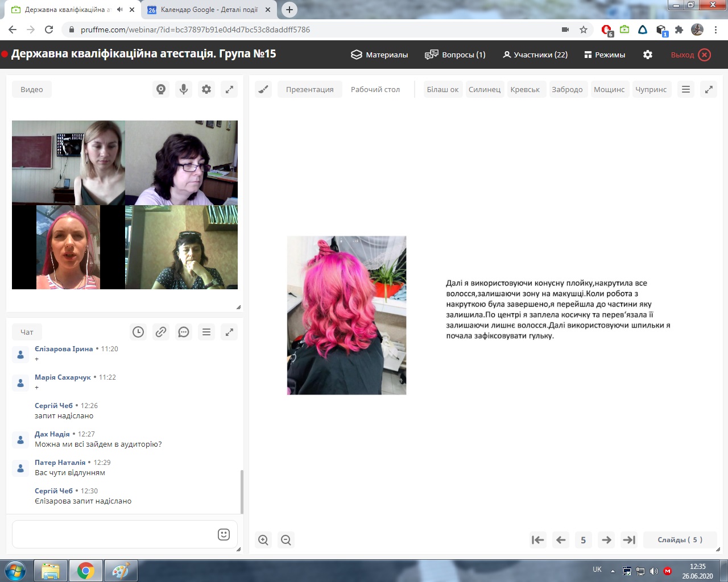This screenshot has width=728, height=582.
Task: Zoom in on the slide
Action: (263, 540)
